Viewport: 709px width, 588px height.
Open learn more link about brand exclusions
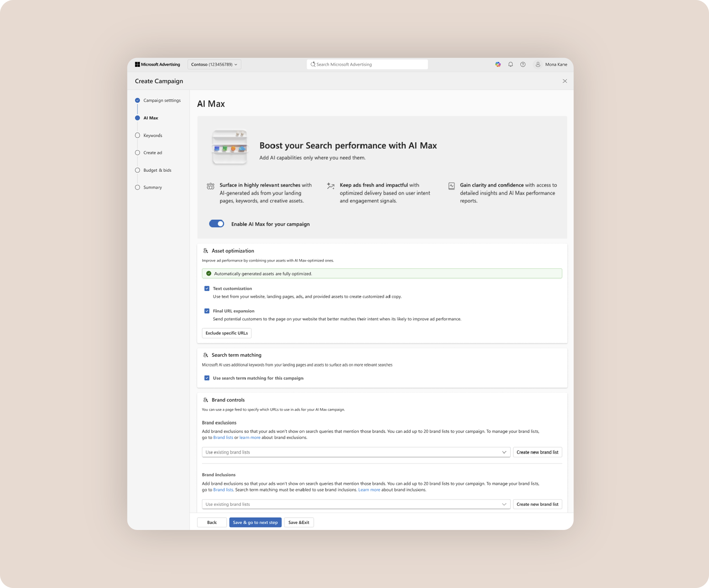pos(250,437)
